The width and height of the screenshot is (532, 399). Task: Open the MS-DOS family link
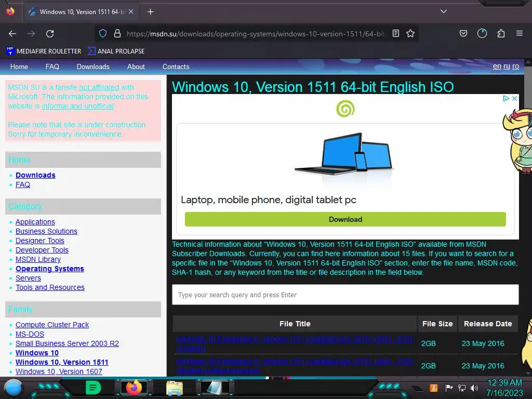[x=30, y=334]
